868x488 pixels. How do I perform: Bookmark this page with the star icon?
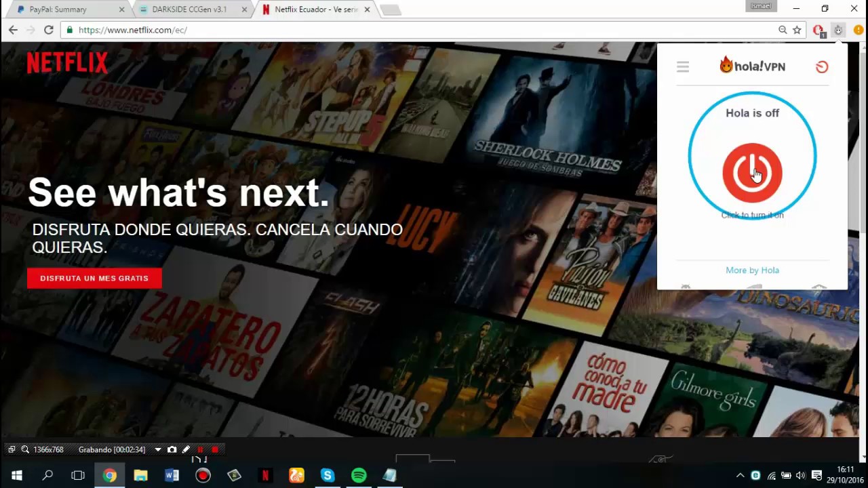[797, 30]
